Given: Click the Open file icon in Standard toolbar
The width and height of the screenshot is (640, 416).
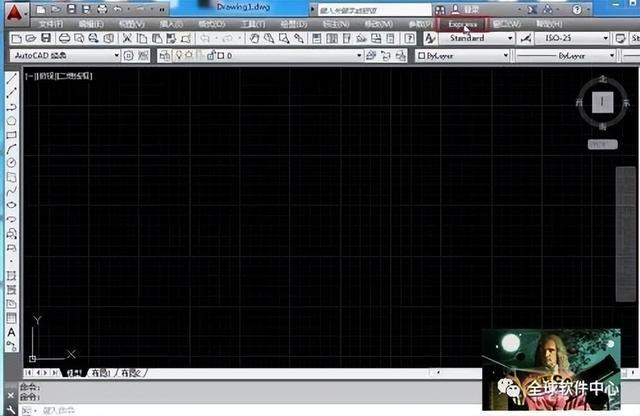Looking at the screenshot, I should (31, 38).
